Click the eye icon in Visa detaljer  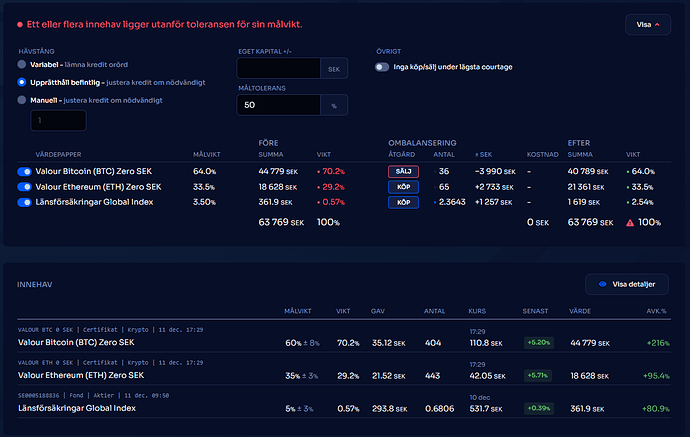[x=601, y=285]
